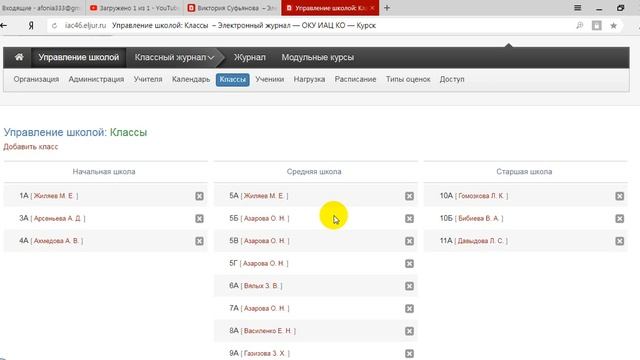Click the class label '5Г'
The width and height of the screenshot is (640, 360).
pos(233,263)
